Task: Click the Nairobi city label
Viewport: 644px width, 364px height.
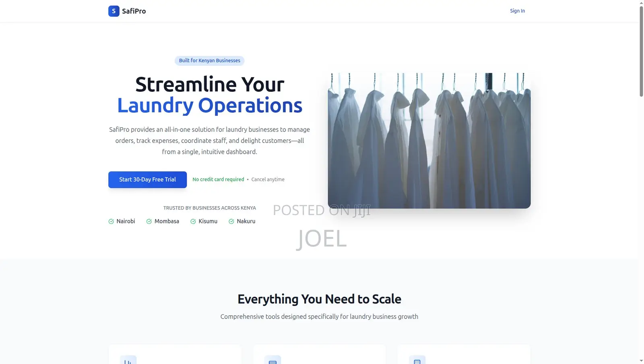Action: [x=126, y=221]
